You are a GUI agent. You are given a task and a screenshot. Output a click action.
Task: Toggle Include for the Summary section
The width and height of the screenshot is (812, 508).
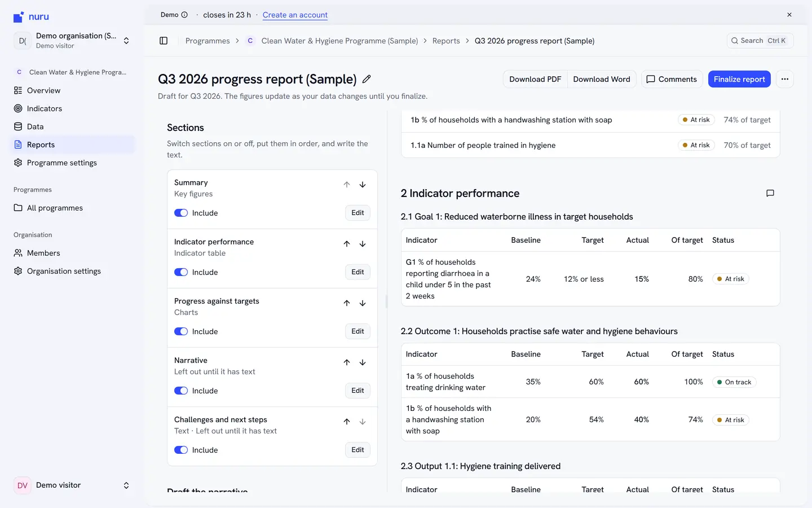[181, 213]
